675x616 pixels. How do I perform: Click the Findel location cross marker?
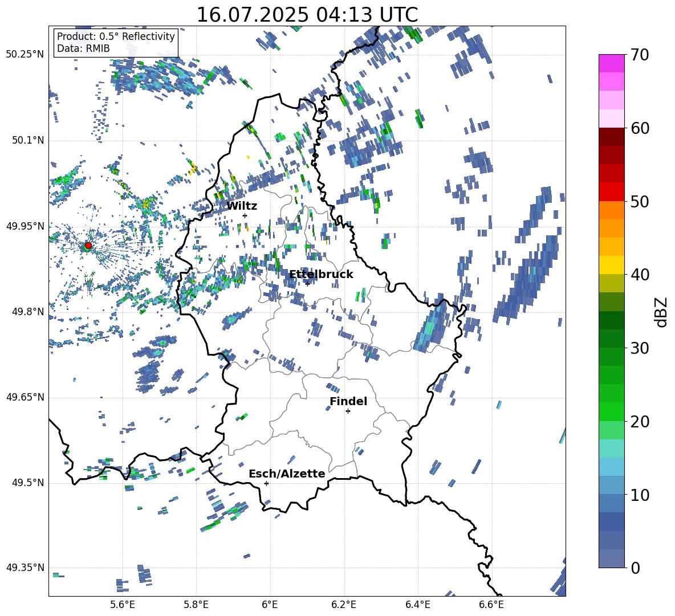click(x=348, y=411)
